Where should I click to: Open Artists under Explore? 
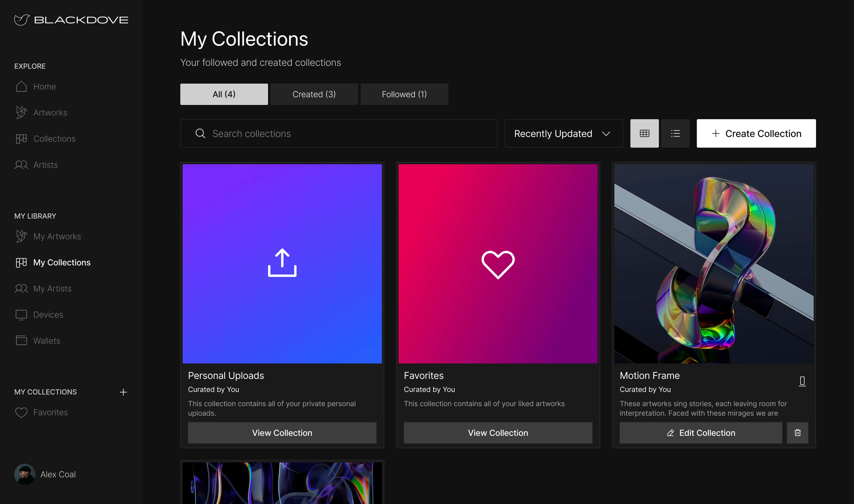pos(36,165)
